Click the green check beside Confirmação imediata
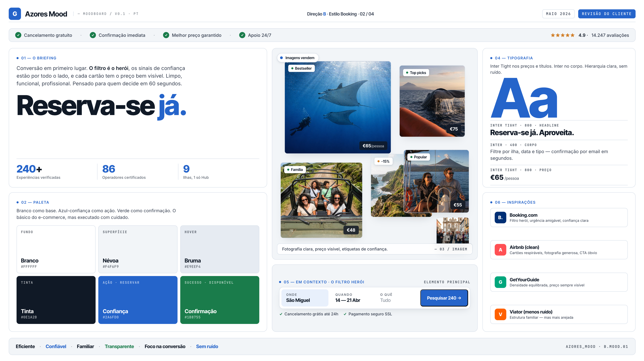 [93, 35]
